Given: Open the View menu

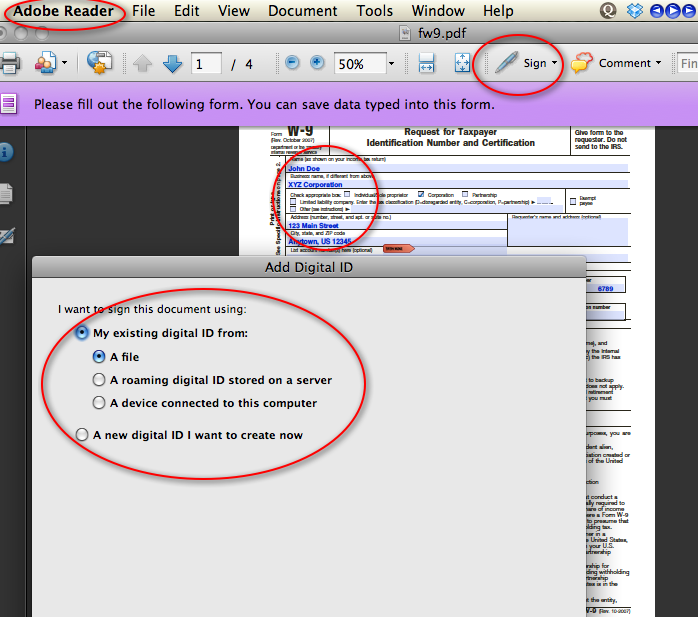Looking at the screenshot, I should [234, 11].
